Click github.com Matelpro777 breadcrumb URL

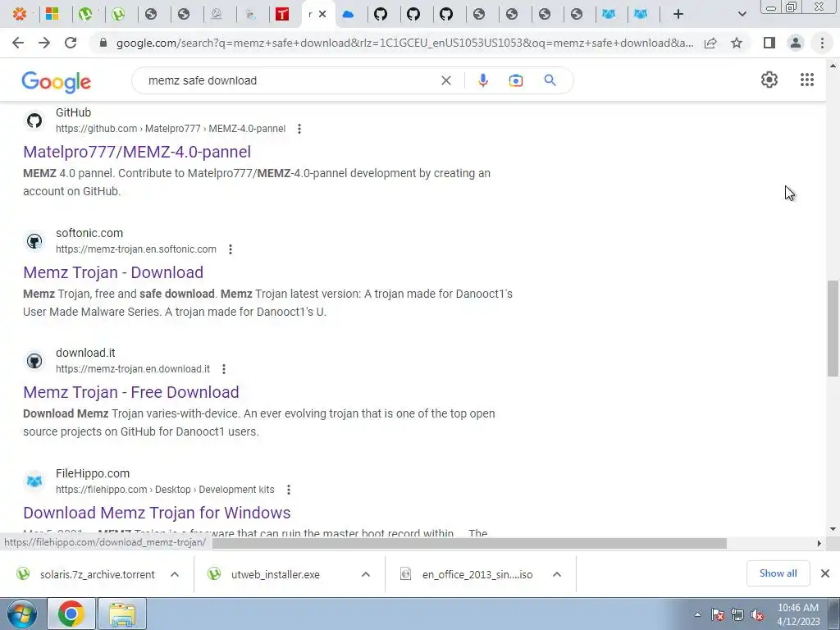click(x=171, y=129)
